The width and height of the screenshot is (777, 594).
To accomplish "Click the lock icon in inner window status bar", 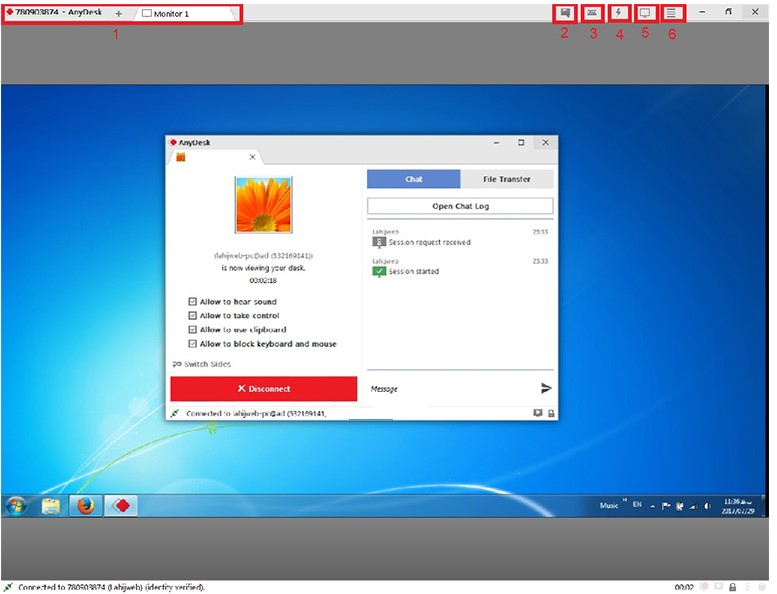I will 551,413.
